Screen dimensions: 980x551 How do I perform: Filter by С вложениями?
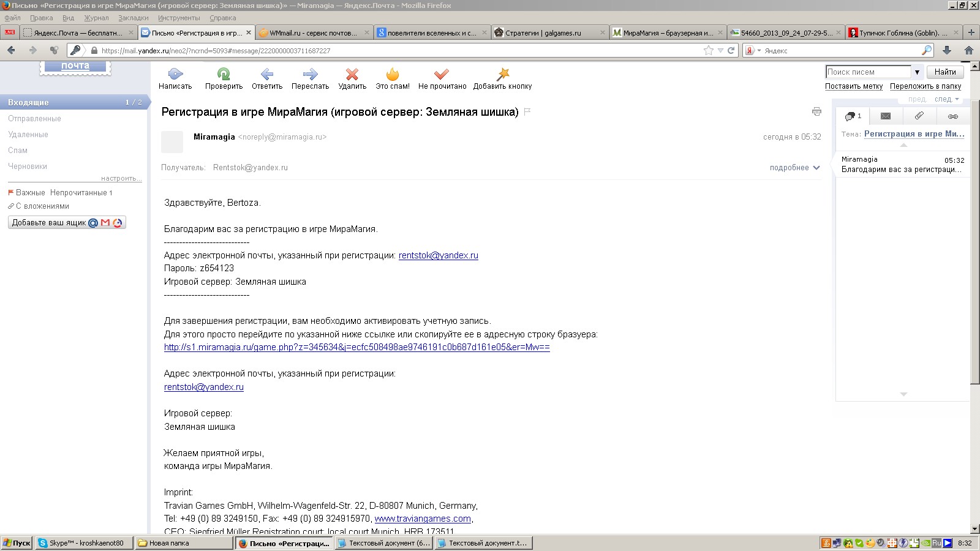click(42, 206)
